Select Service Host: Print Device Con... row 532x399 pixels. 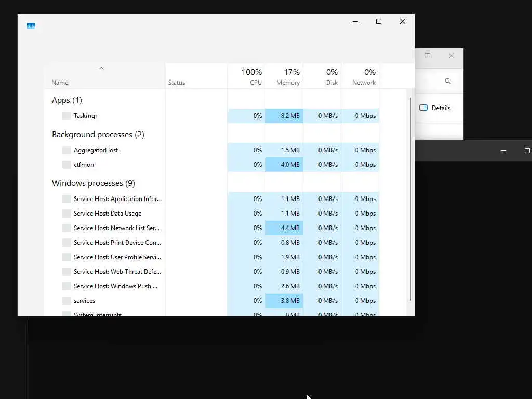coord(212,243)
